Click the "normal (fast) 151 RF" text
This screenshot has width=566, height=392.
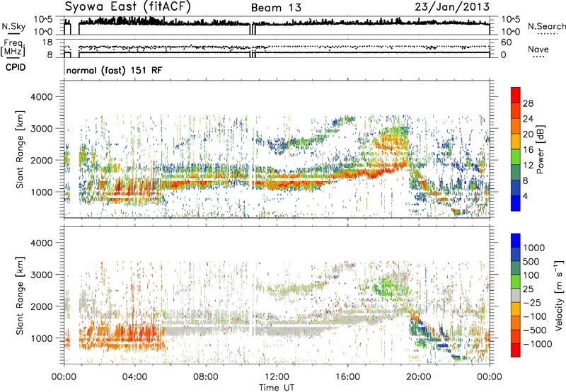coord(114,70)
